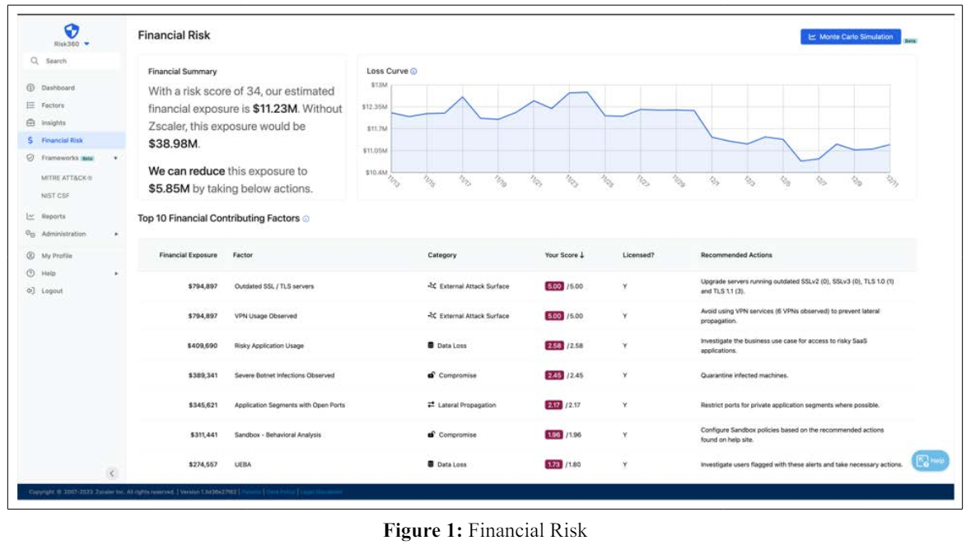Expand the Administration submenu arrow
The width and height of the screenshot is (980, 545).
116,234
